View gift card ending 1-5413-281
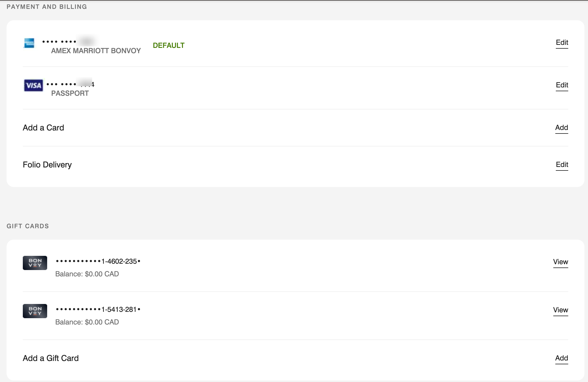Screen dimensions: 588x382 (560, 310)
